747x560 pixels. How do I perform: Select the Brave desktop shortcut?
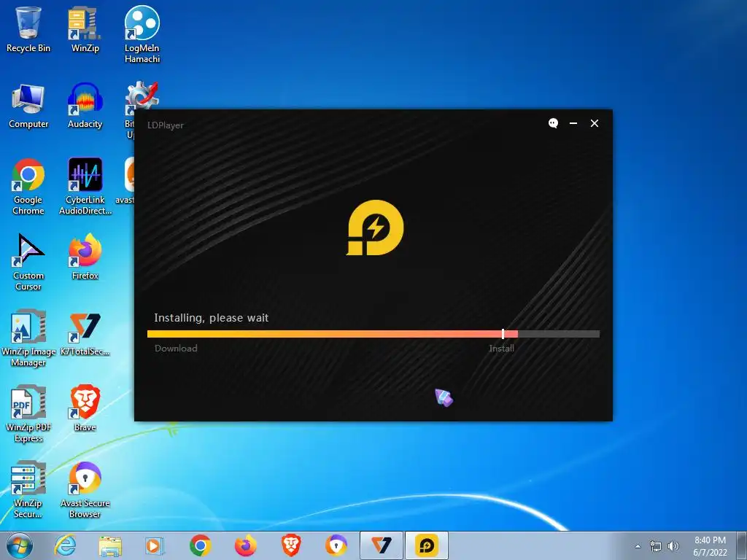85,408
